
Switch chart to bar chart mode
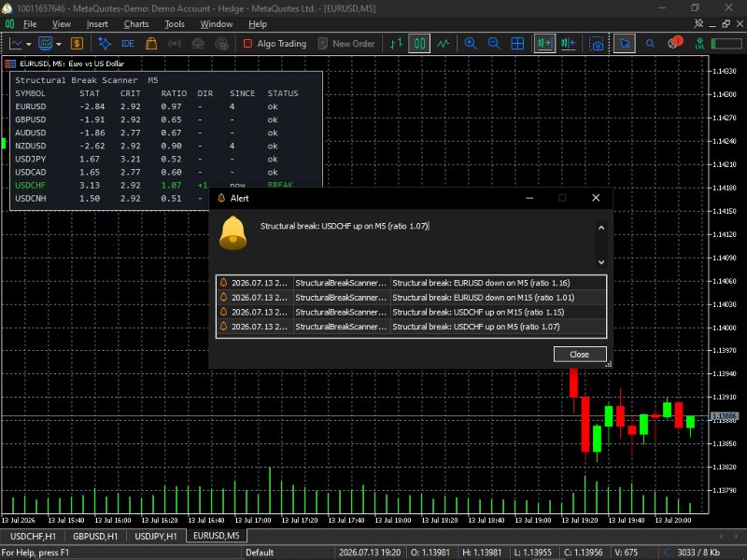[x=396, y=43]
